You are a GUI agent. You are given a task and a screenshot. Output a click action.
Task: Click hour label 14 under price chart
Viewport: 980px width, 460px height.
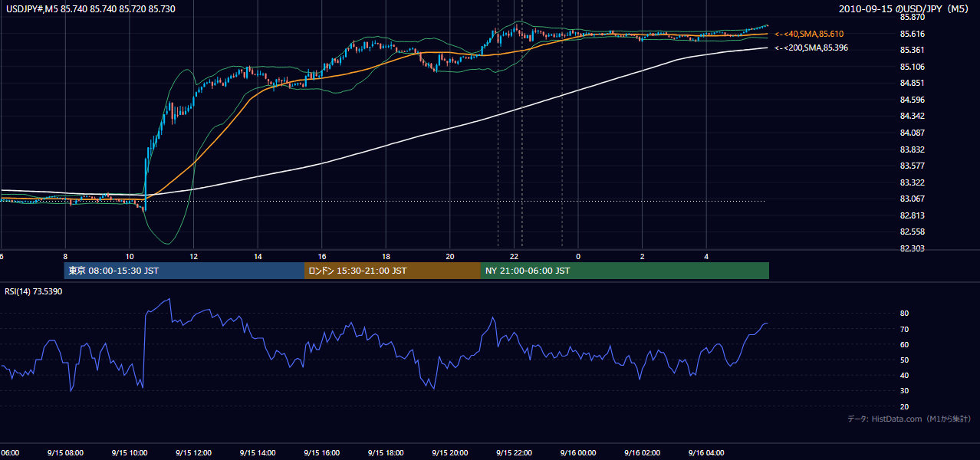click(x=258, y=256)
